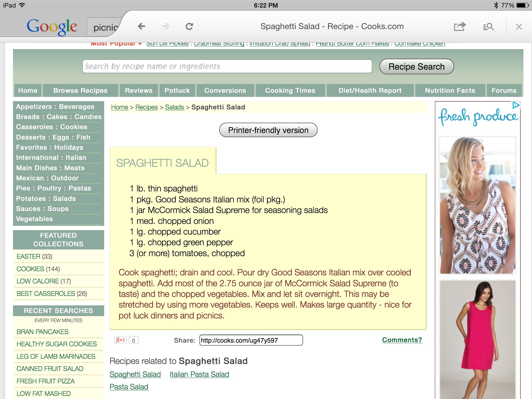Click the Comments? link
Image resolution: width=532 pixels, height=399 pixels.
click(x=401, y=340)
